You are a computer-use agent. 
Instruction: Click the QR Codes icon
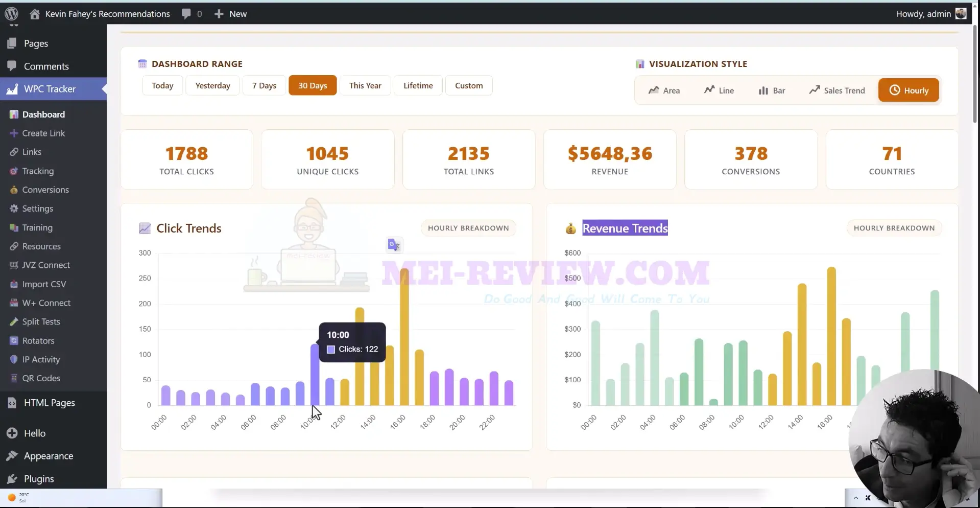click(14, 378)
